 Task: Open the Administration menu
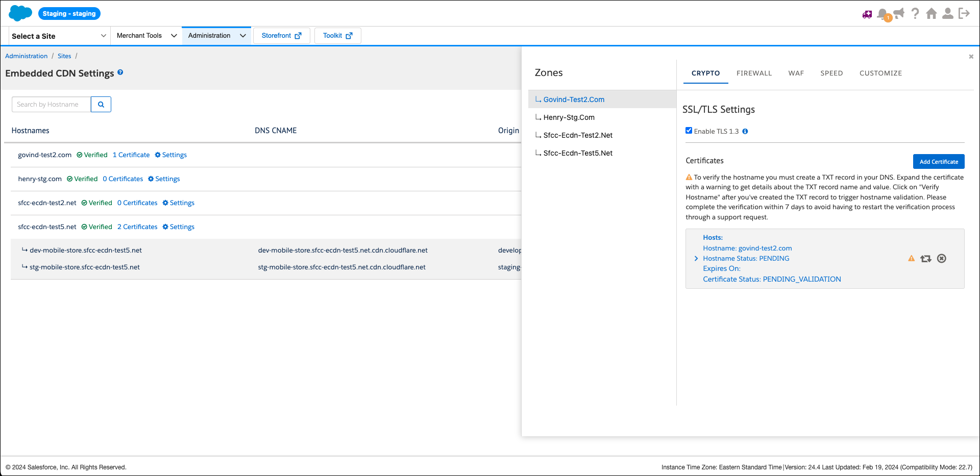[216, 36]
